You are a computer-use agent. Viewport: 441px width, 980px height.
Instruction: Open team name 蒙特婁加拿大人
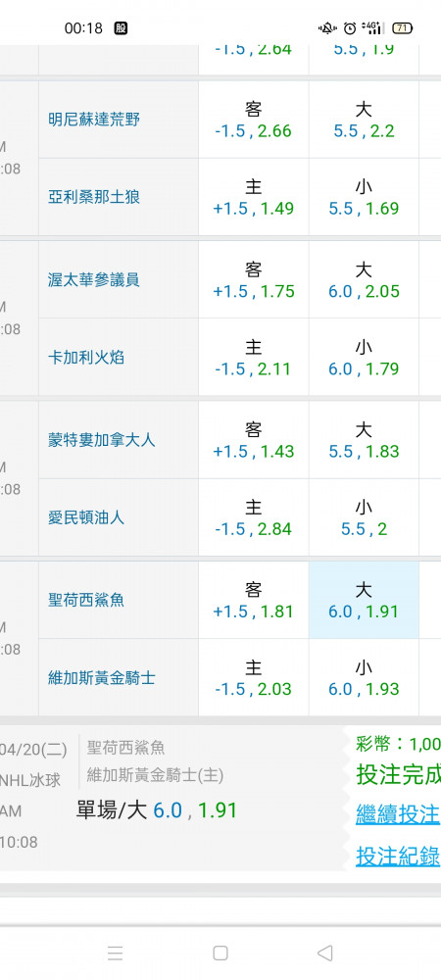(102, 440)
